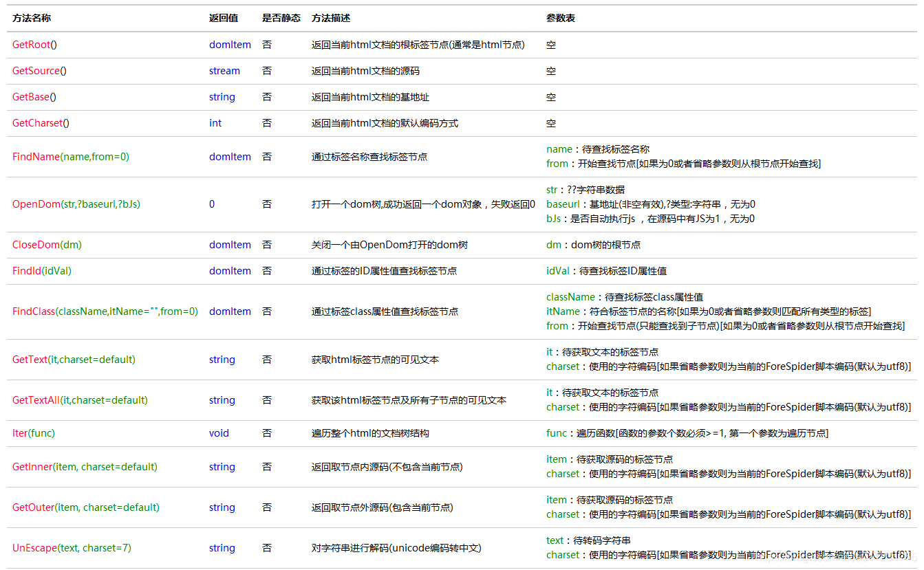
Task: Click parameter dm：dom树的根节点
Action: coord(594,245)
